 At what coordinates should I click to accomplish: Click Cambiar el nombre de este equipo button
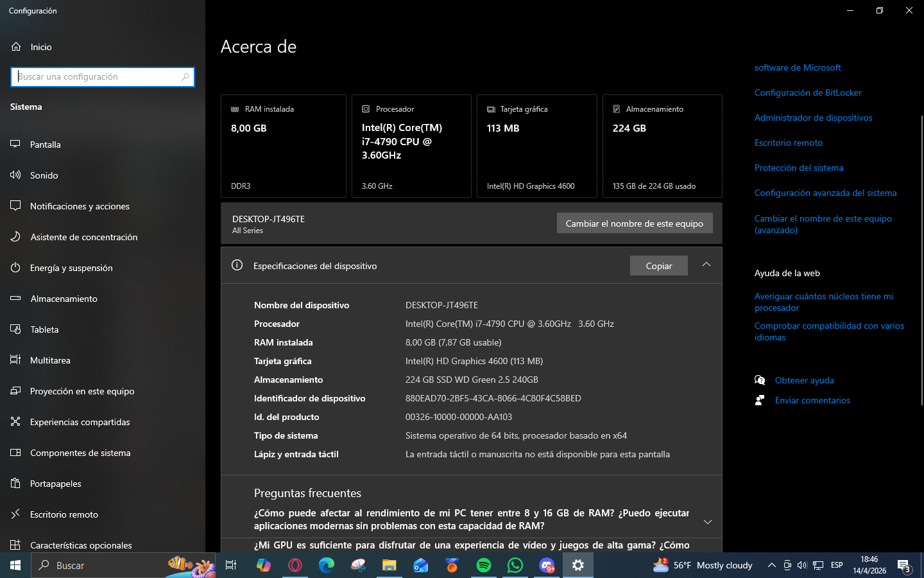click(x=635, y=223)
